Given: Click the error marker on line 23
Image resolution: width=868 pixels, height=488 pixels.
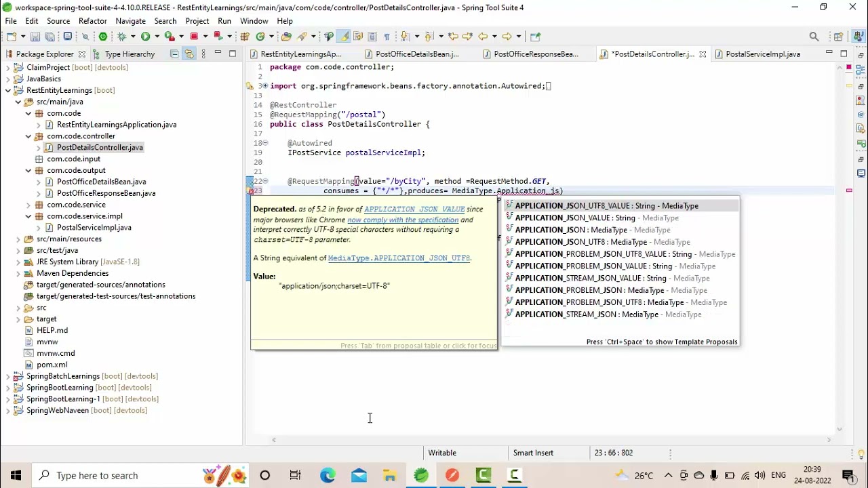Looking at the screenshot, I should point(250,191).
